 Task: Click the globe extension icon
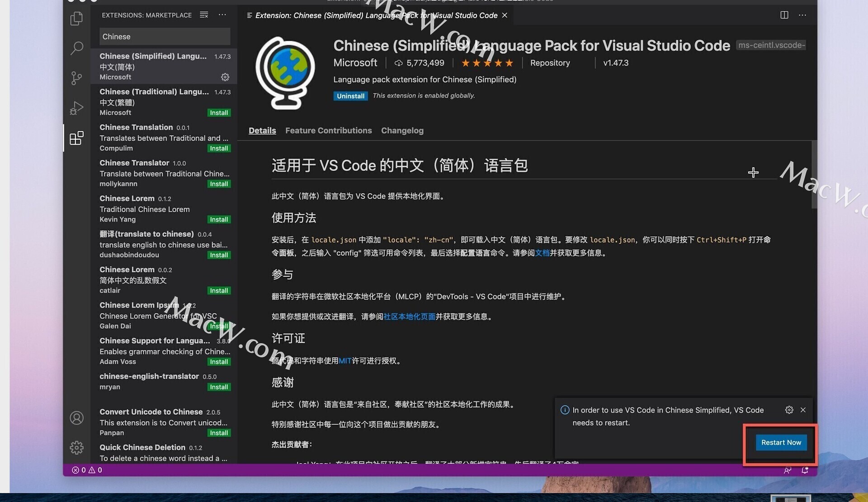[285, 73]
